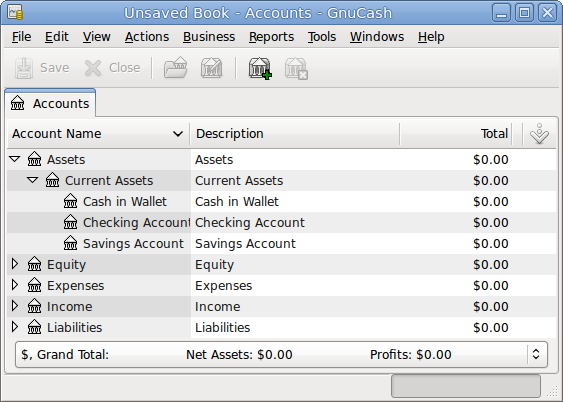Click the $0.00 total in Liabilities row
The height and width of the screenshot is (402, 563).
(490, 328)
